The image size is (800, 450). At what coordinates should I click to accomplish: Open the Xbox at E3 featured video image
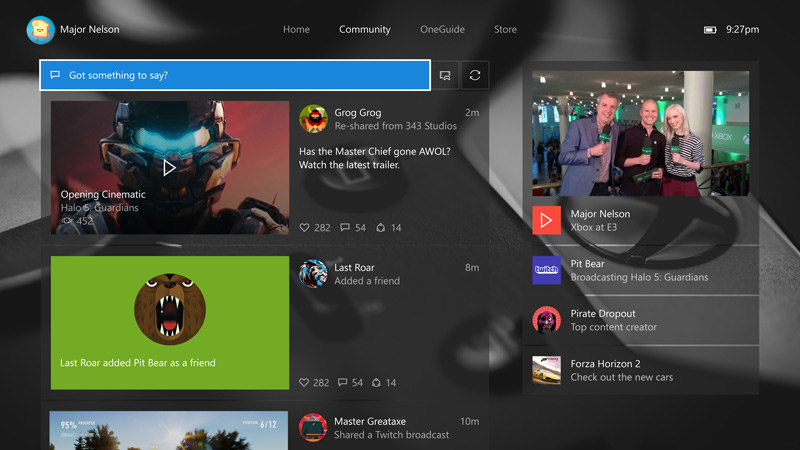(641, 134)
